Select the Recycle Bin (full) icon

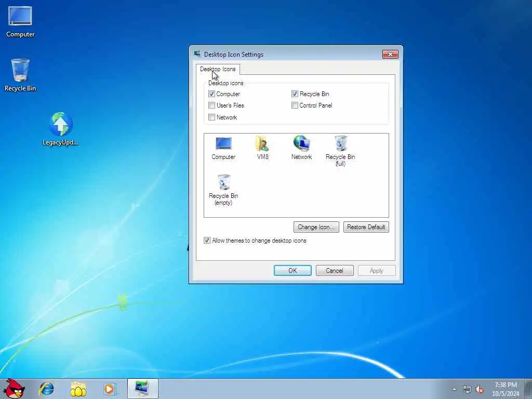click(x=340, y=151)
